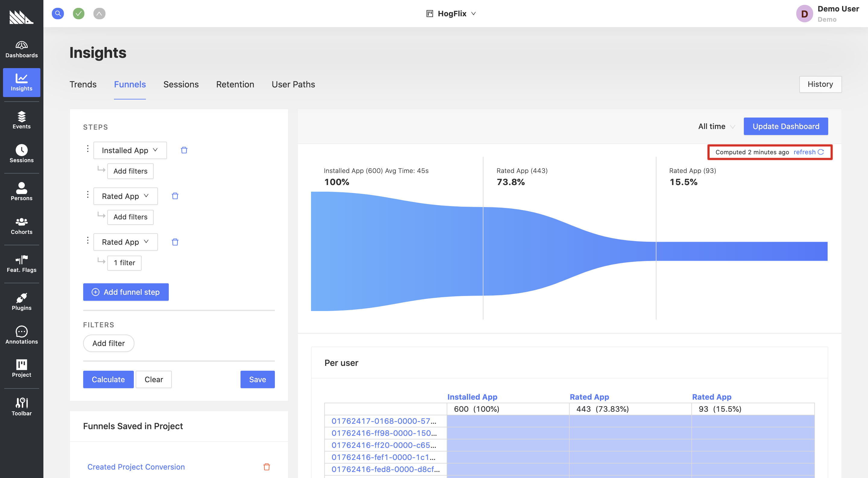Open Project in the sidebar

22,368
